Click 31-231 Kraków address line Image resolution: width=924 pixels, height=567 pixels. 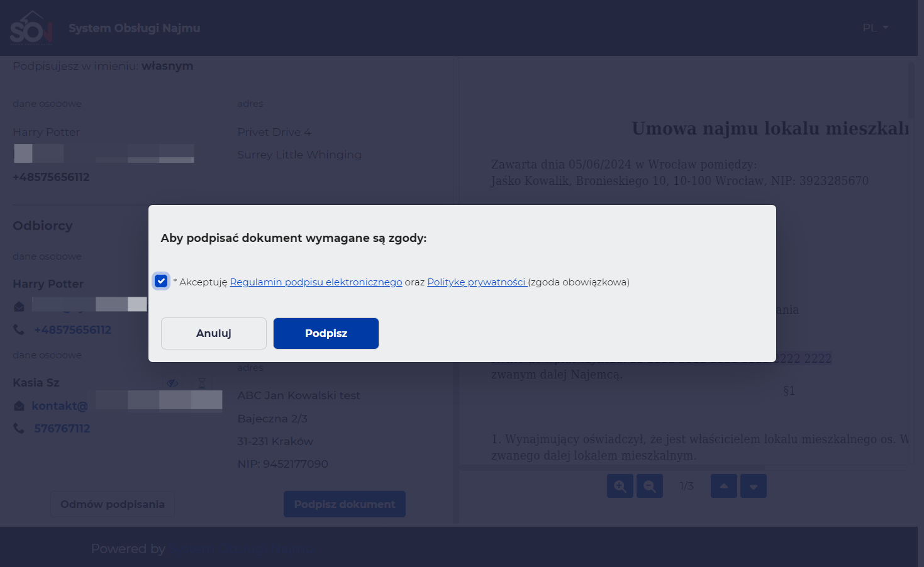pos(276,441)
